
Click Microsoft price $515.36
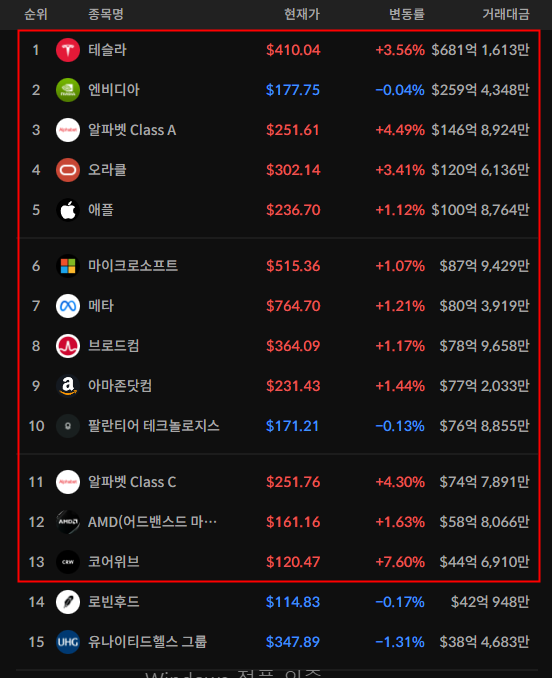tap(293, 266)
